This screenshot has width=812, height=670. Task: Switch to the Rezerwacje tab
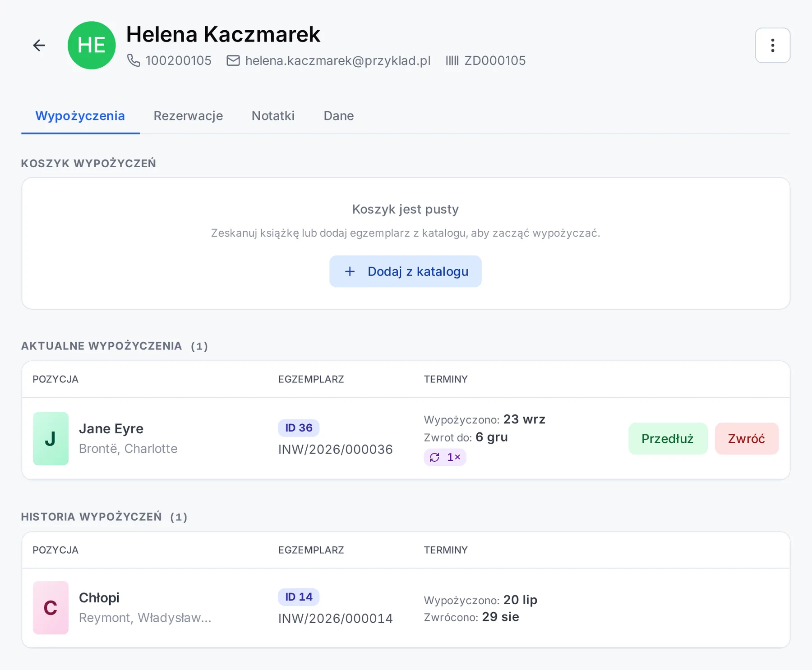click(188, 116)
